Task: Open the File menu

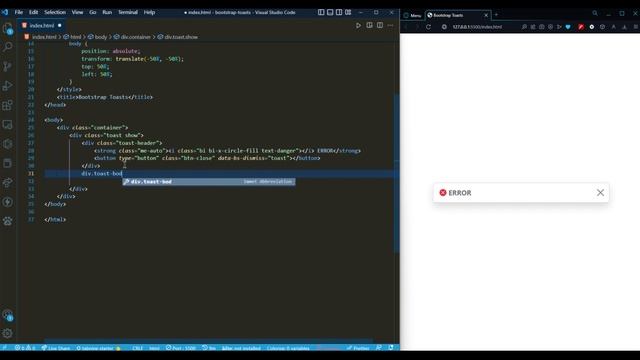Action: pos(19,12)
